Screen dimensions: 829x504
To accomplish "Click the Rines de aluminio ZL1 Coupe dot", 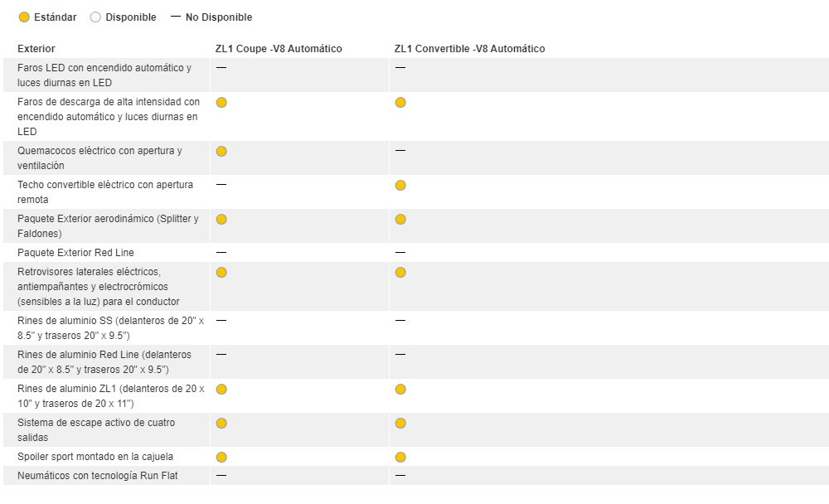I will coord(221,390).
